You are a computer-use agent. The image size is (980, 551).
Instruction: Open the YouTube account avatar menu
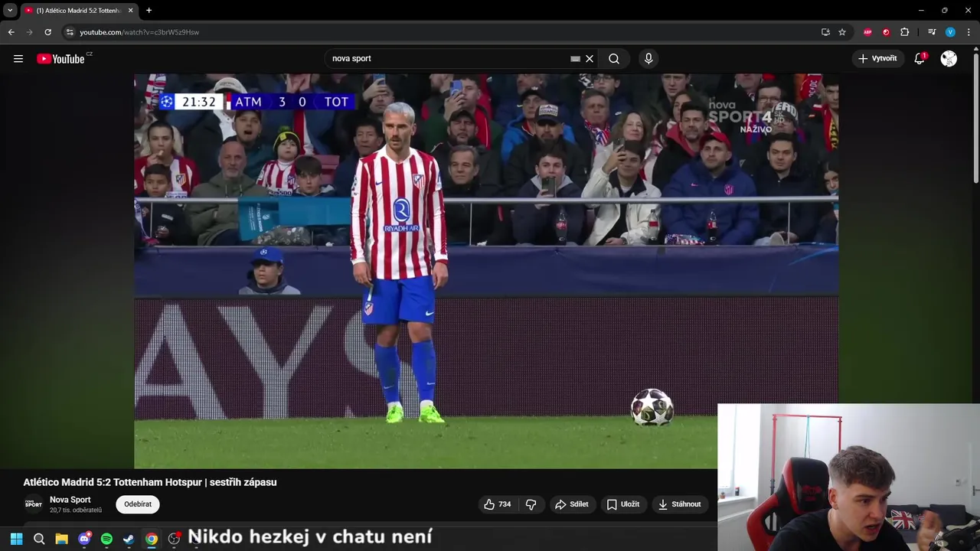tap(949, 59)
